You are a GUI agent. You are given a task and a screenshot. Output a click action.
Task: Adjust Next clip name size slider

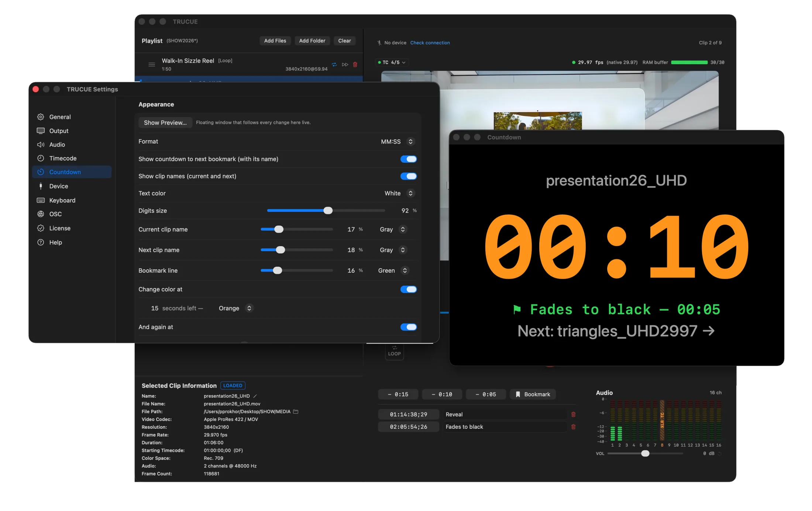pyautogui.click(x=281, y=250)
